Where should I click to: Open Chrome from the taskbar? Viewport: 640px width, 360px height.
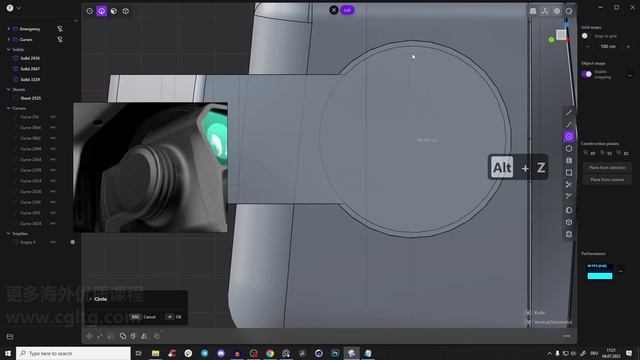click(270, 353)
